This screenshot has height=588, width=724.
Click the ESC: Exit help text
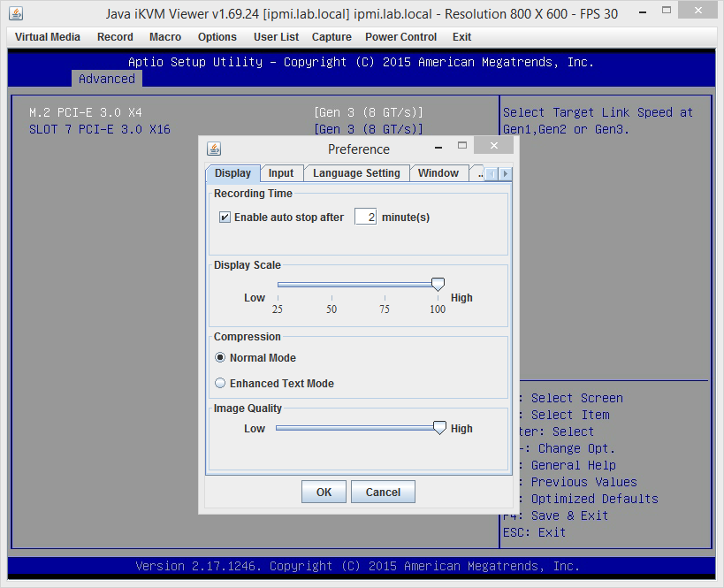[x=534, y=532]
